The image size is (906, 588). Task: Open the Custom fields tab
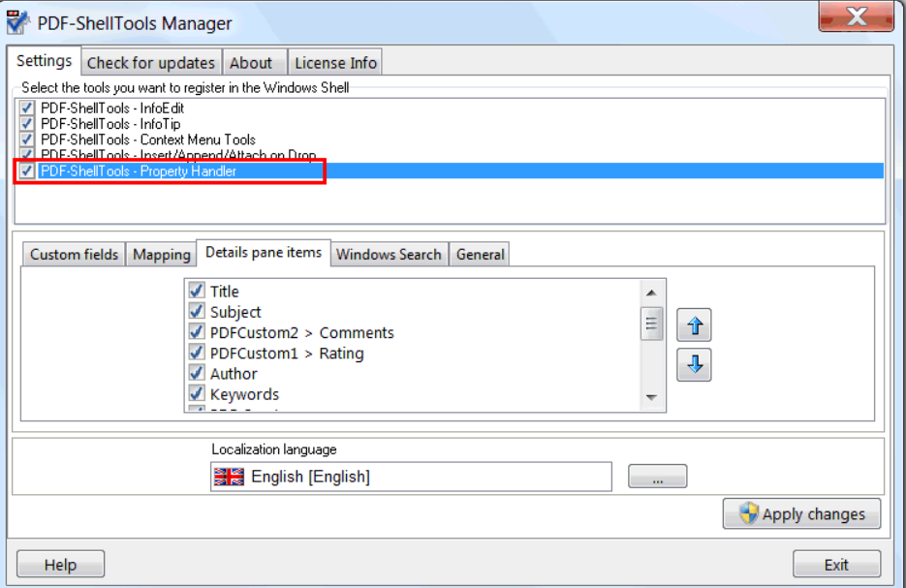[74, 255]
